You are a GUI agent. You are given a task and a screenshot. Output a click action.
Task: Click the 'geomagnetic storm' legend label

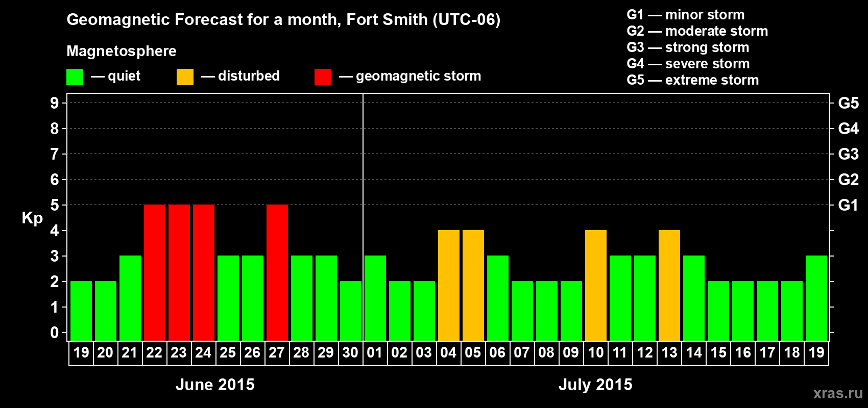click(419, 76)
